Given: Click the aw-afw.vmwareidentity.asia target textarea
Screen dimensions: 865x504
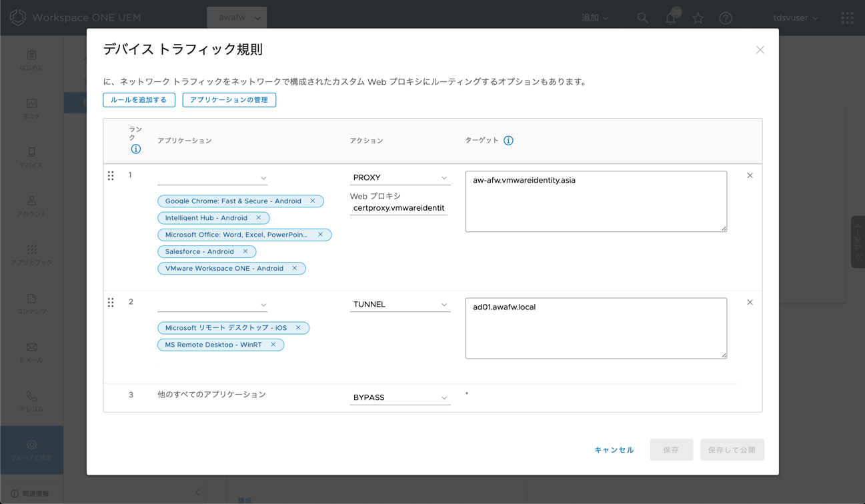Looking at the screenshot, I should pos(596,201).
